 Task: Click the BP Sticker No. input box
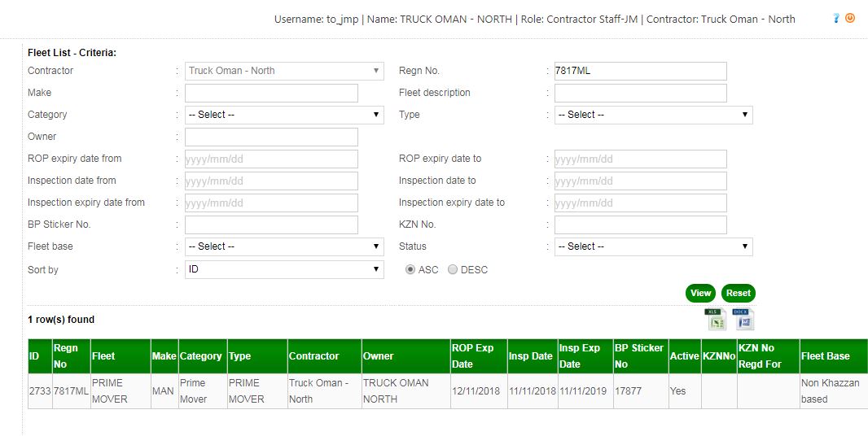point(271,225)
